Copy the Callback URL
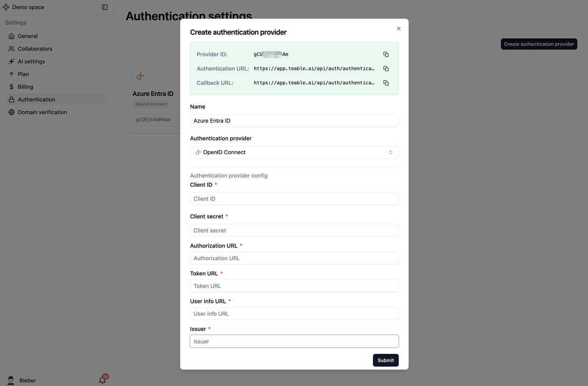The width and height of the screenshot is (588, 386). pos(386,83)
